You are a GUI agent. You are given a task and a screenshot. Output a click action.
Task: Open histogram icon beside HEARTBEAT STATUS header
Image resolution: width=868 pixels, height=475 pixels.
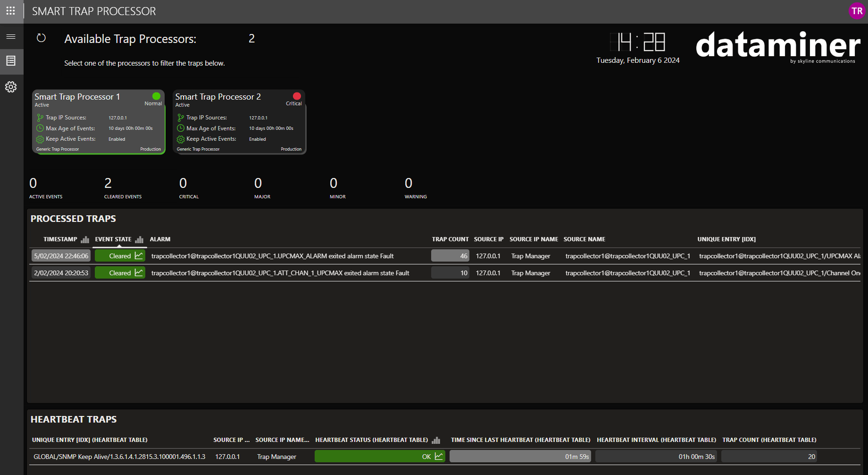pyautogui.click(x=436, y=440)
